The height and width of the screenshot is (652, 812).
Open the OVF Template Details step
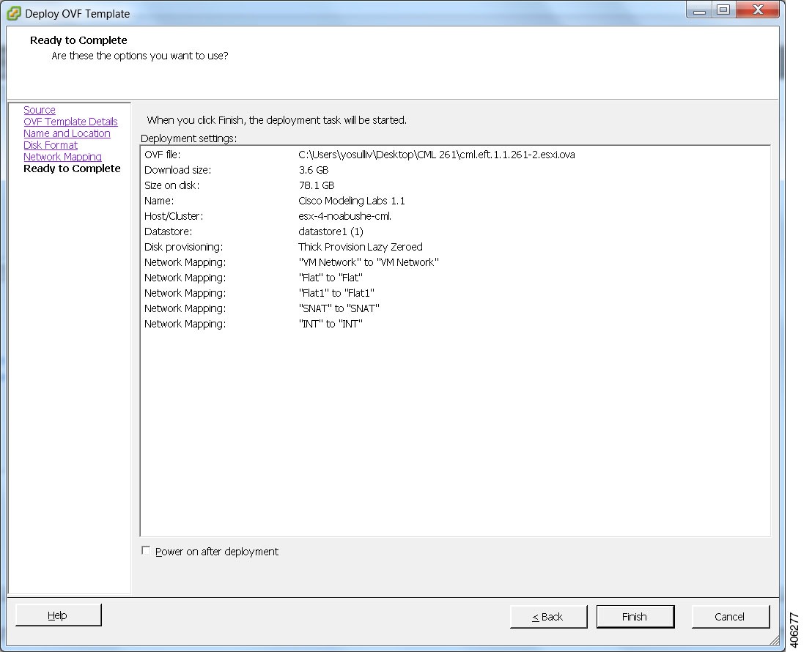[x=70, y=122]
